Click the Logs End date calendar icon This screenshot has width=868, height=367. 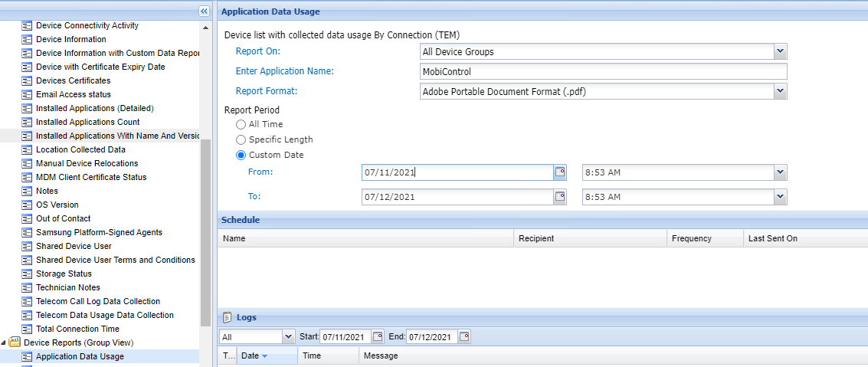pyautogui.click(x=464, y=336)
